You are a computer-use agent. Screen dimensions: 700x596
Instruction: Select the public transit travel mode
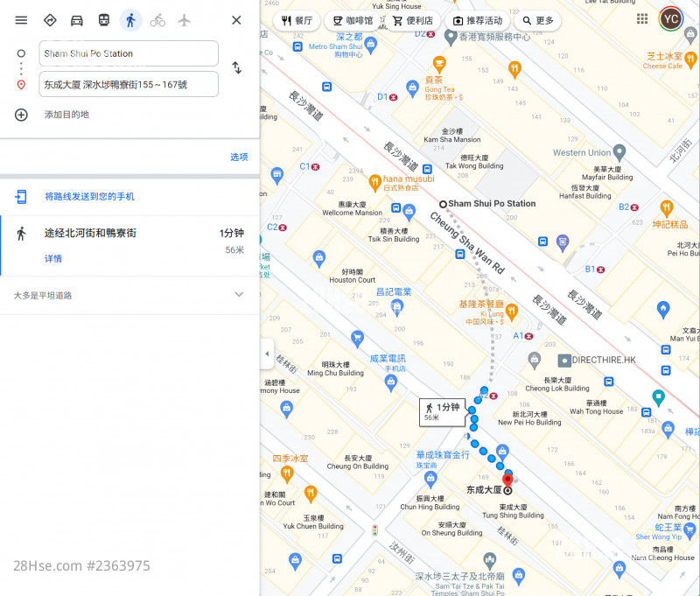pyautogui.click(x=103, y=20)
